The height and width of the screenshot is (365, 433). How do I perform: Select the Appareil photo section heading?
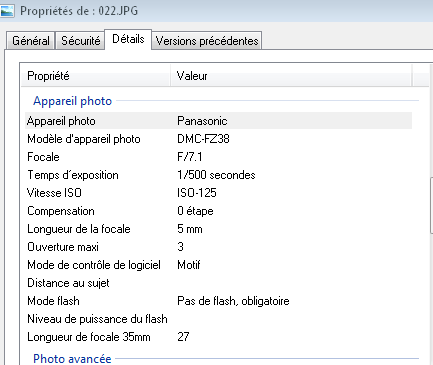(72, 101)
